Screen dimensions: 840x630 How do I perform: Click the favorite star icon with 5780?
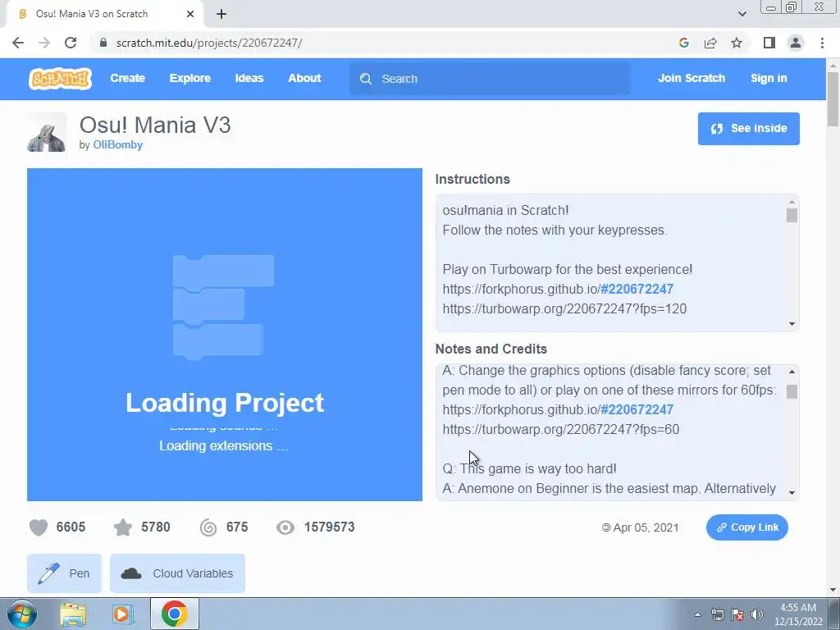[123, 527]
